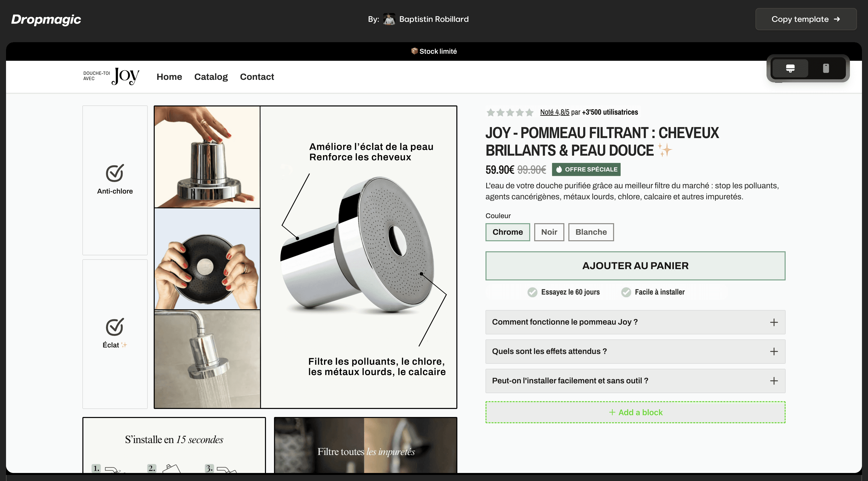868x481 pixels.
Task: Click the Éclat checkmark icon
Action: [115, 327]
